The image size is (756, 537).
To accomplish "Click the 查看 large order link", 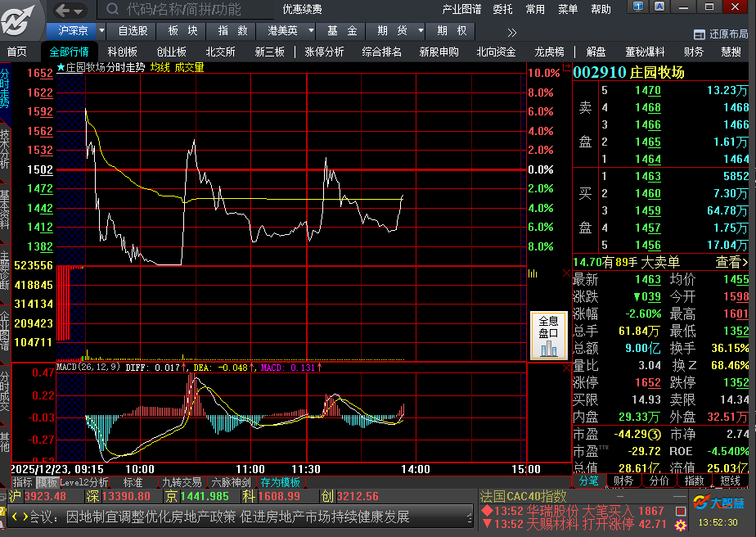I will click(x=731, y=262).
